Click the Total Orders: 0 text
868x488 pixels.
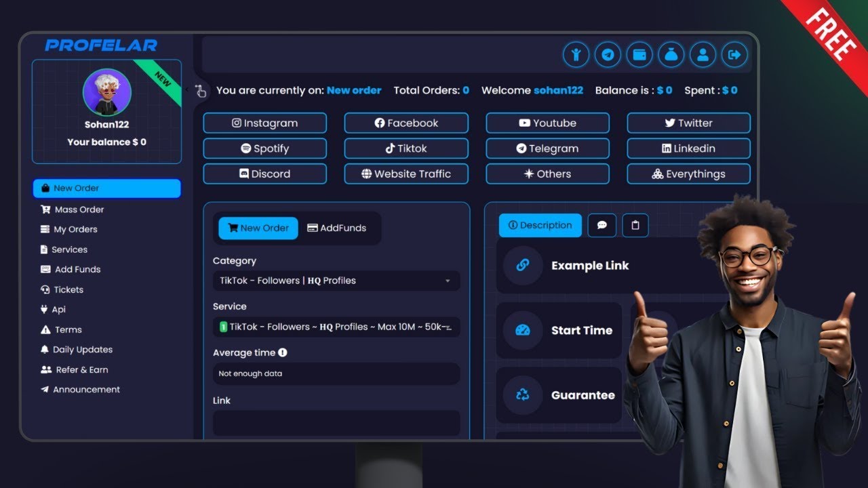(431, 90)
